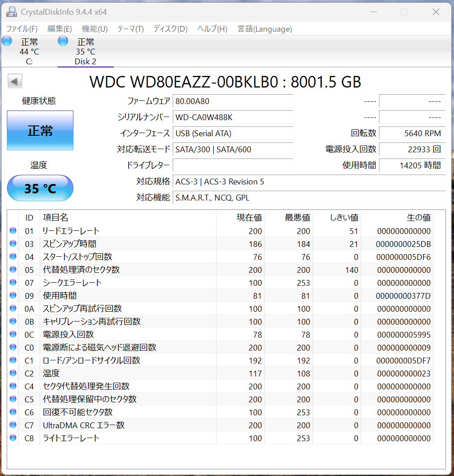Click status orb of row 07 シークエラーレート
This screenshot has width=454, height=476.
13,282
